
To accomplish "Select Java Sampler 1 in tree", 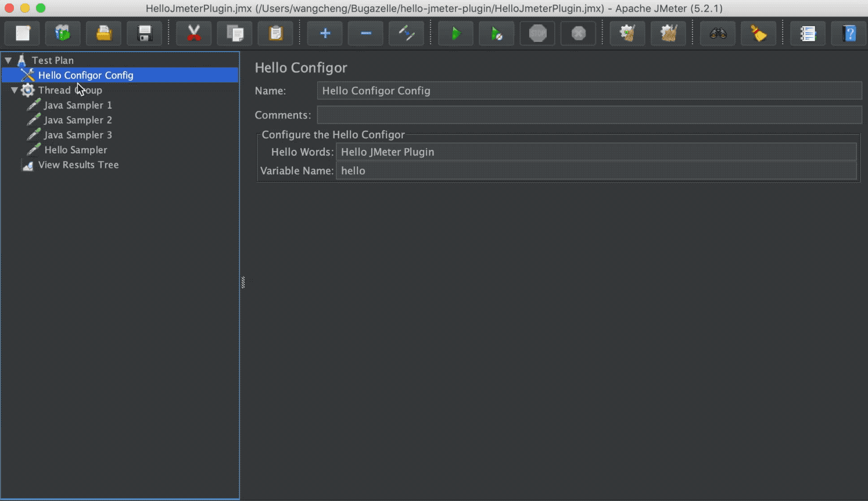I will 78,105.
